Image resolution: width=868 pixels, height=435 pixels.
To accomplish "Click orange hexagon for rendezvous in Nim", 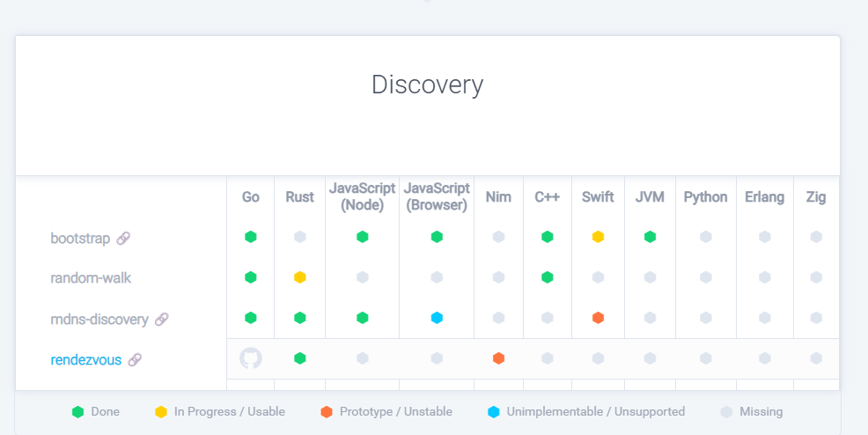I will pos(498,358).
